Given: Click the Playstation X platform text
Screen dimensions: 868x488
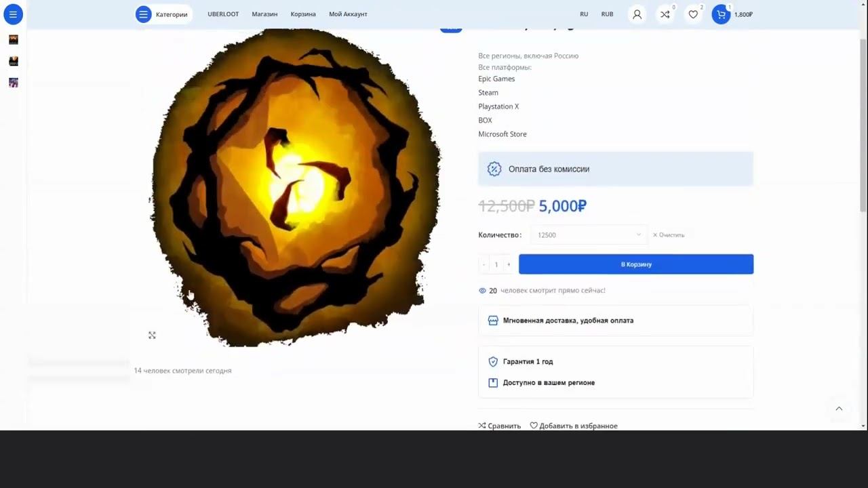Looking at the screenshot, I should click(498, 106).
